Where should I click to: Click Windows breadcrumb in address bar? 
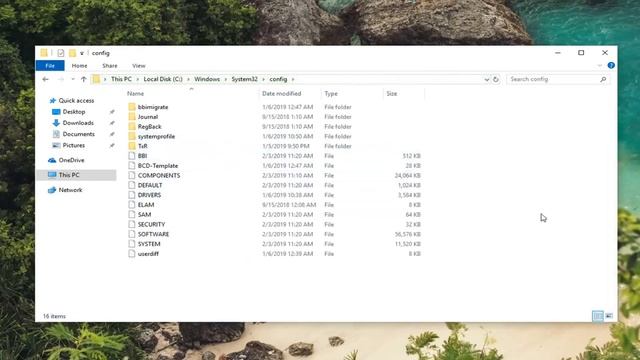(207, 79)
